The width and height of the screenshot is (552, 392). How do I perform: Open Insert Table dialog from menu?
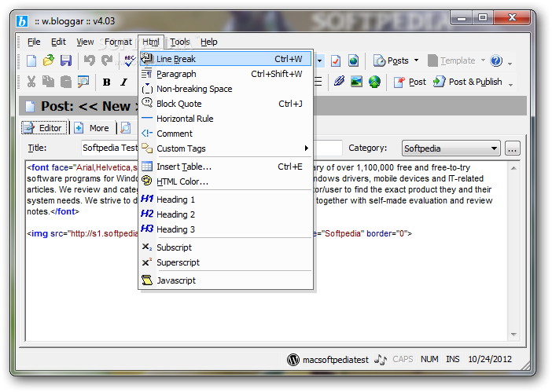pyautogui.click(x=226, y=167)
